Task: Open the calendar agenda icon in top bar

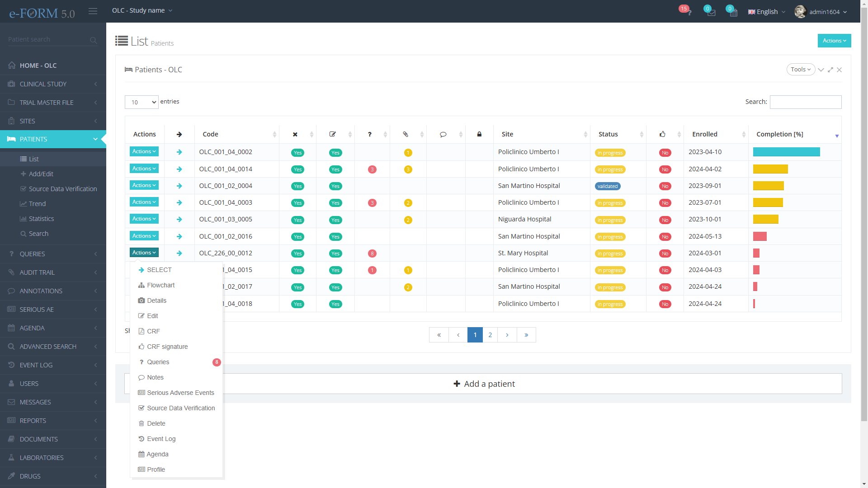Action: 733,12
